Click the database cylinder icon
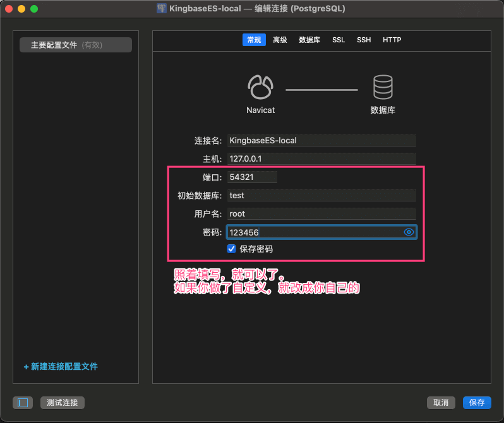Viewport: 504px width, 423px height. 383,87
